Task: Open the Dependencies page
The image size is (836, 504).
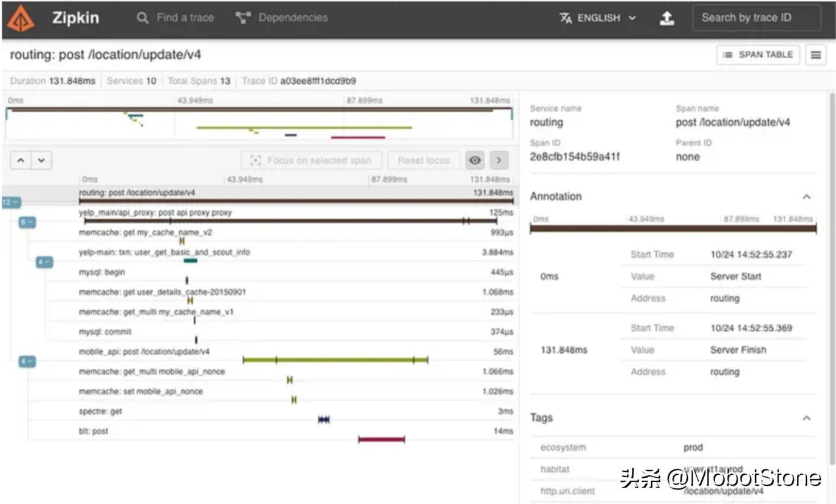Action: [281, 18]
